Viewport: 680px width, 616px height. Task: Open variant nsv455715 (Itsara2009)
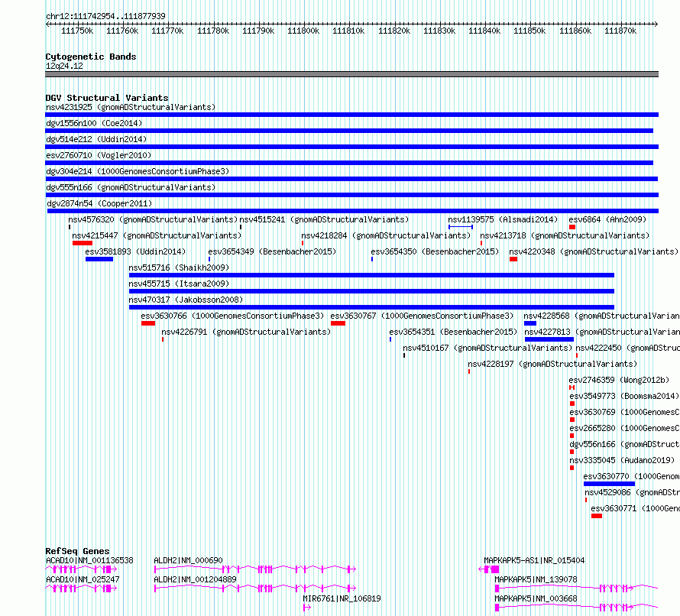pyautogui.click(x=371, y=291)
